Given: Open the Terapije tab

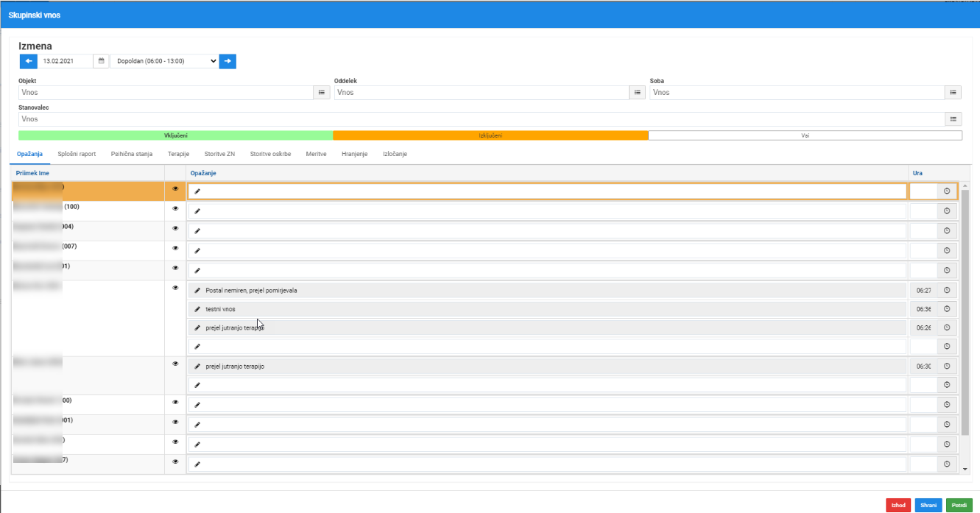Looking at the screenshot, I should click(179, 154).
